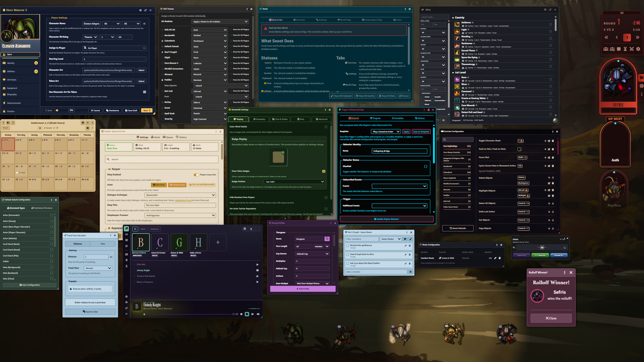Add binding for Toggle Character Sheet
Screen dimensions: 644x362
(x=545, y=141)
